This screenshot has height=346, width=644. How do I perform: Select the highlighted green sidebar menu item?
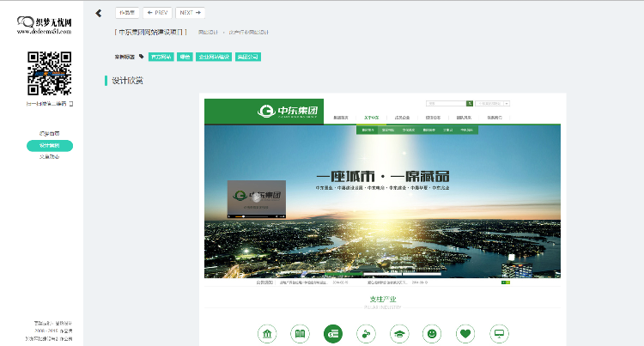(x=50, y=146)
